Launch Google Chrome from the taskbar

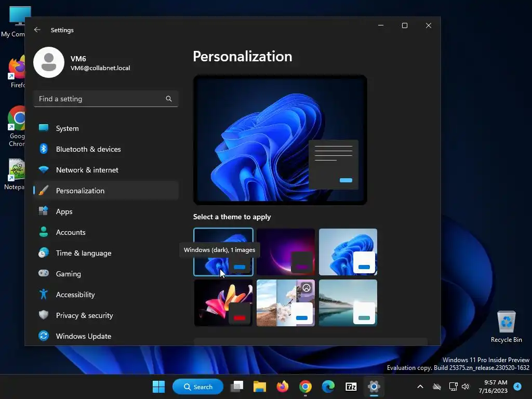tap(305, 387)
